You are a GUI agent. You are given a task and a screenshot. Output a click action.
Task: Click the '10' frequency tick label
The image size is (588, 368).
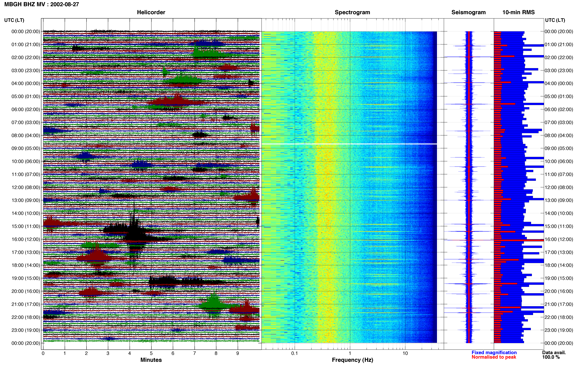tap(405, 353)
